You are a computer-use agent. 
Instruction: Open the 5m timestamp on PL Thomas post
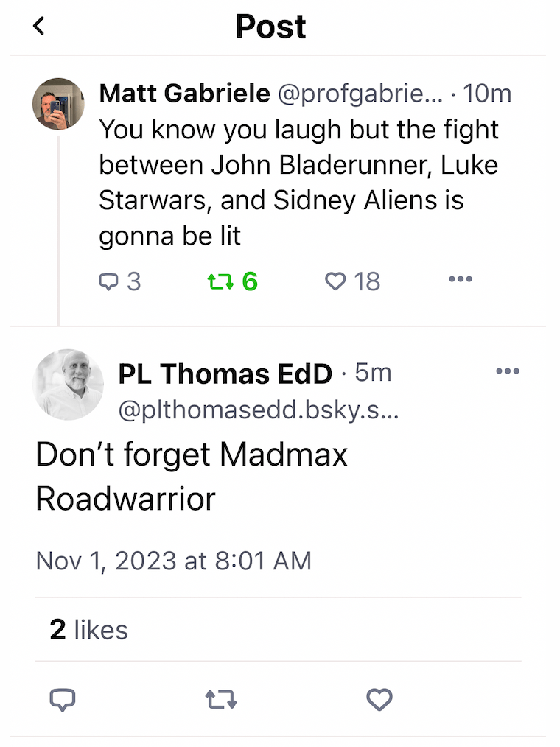coord(373,373)
